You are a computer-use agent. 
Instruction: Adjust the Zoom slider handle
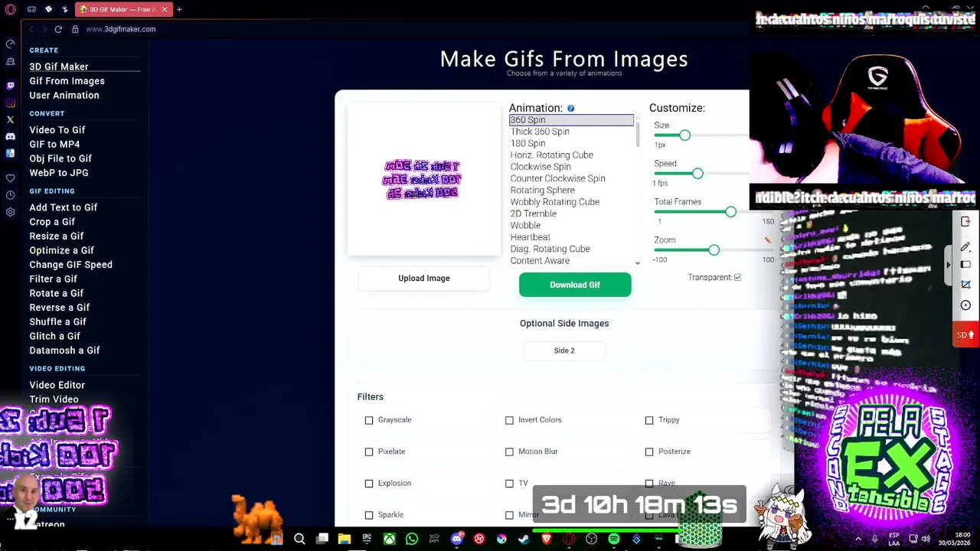(714, 250)
